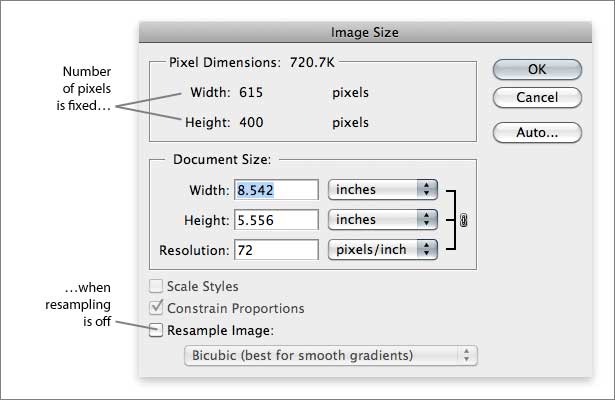Toggle the Constrain Proportions checkbox
The image size is (615, 400).
pos(156,308)
